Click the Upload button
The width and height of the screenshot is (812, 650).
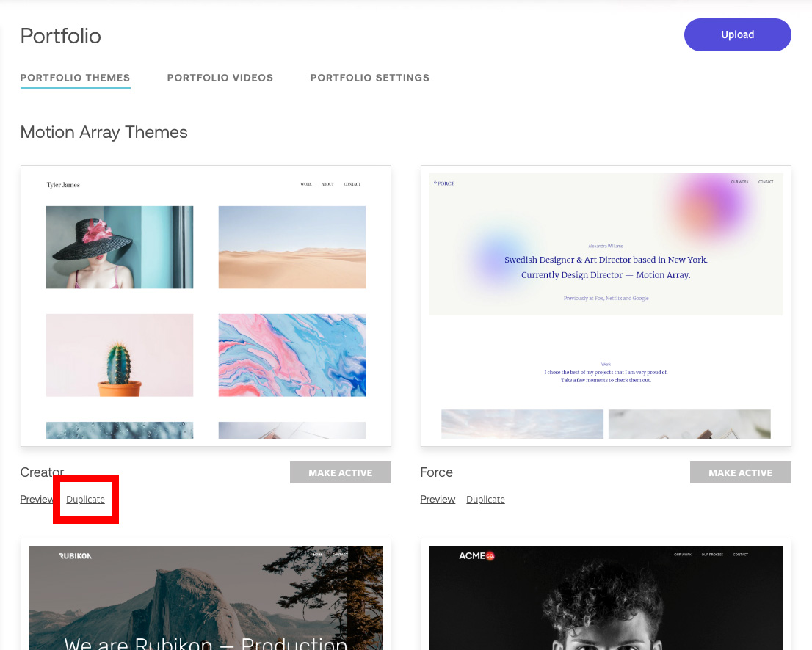coord(737,34)
